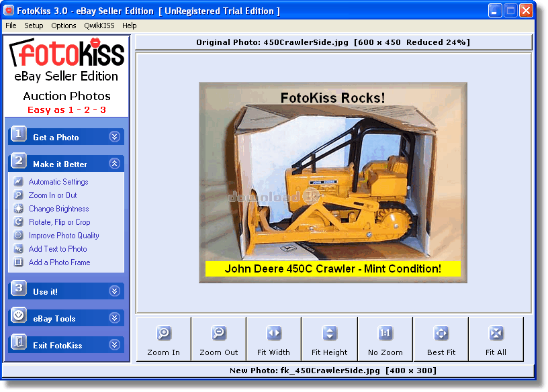Screen dimensions: 548x392
Task: Click the step 3 number badge
Action: (x=19, y=289)
